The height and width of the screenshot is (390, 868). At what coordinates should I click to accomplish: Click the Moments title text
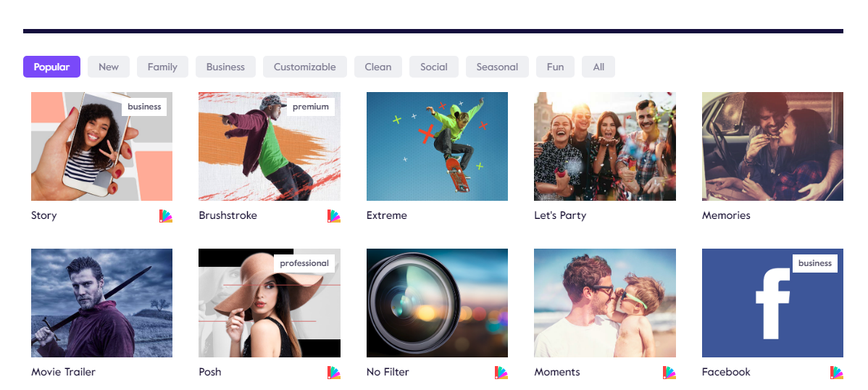[x=557, y=372]
